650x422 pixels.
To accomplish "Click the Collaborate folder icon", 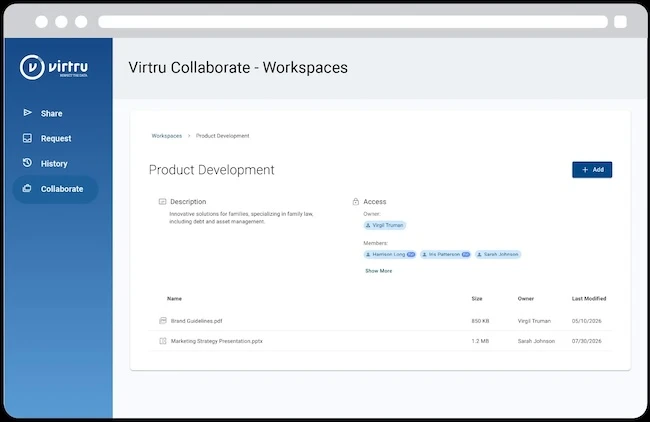I will [27, 189].
